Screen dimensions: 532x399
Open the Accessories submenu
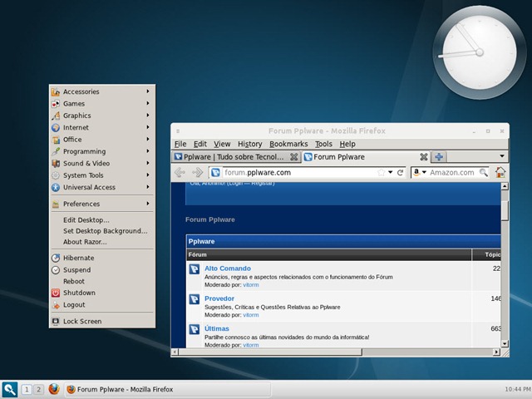tap(101, 91)
